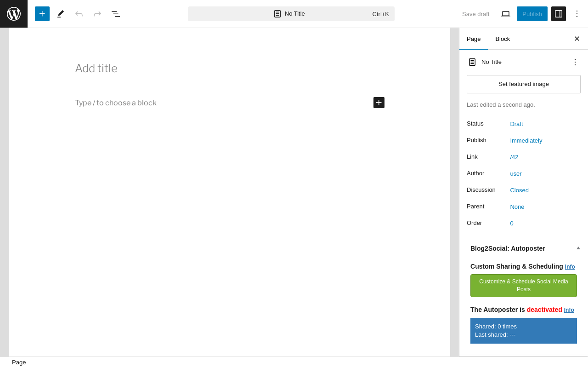Click Customize & Schedule Social Media Posts
The width and height of the screenshot is (588, 368).
(524, 286)
